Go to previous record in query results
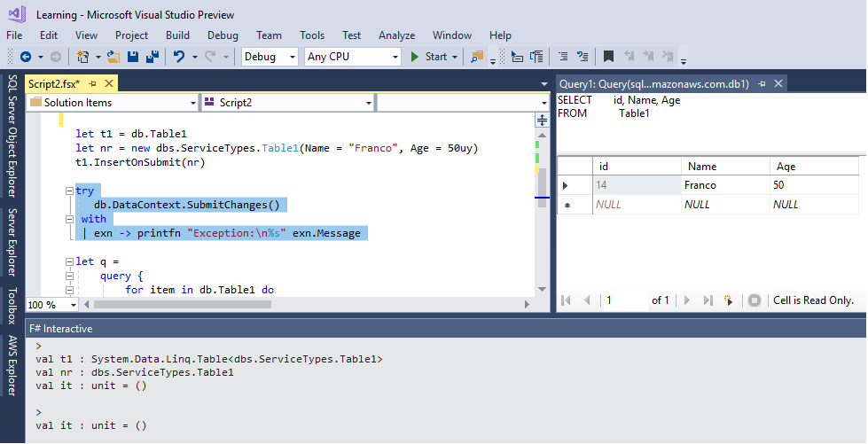868x444 pixels. coord(587,300)
